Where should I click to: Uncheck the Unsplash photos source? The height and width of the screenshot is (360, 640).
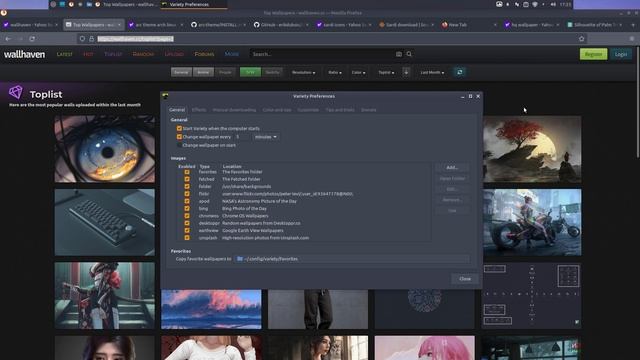tap(187, 238)
